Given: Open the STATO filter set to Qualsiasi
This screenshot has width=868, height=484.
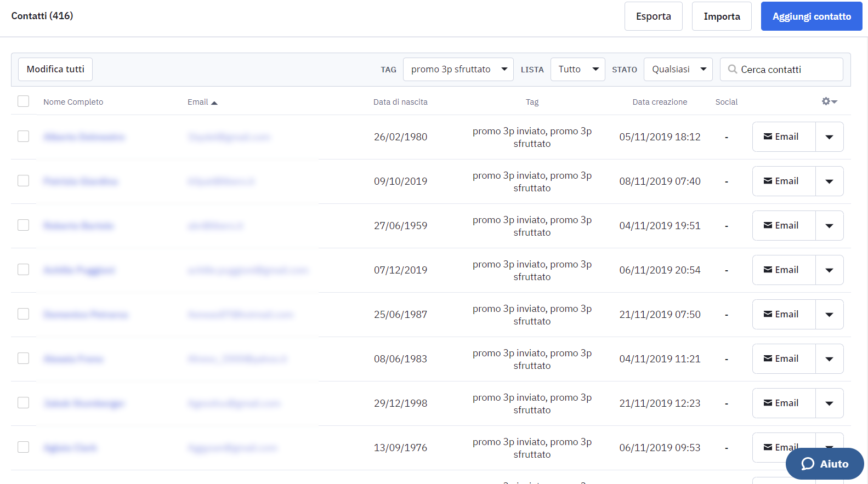Looking at the screenshot, I should 678,69.
